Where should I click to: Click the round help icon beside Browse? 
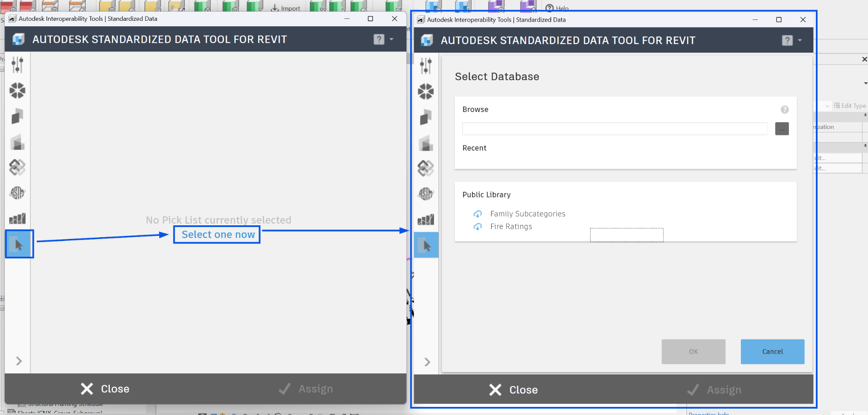click(785, 109)
